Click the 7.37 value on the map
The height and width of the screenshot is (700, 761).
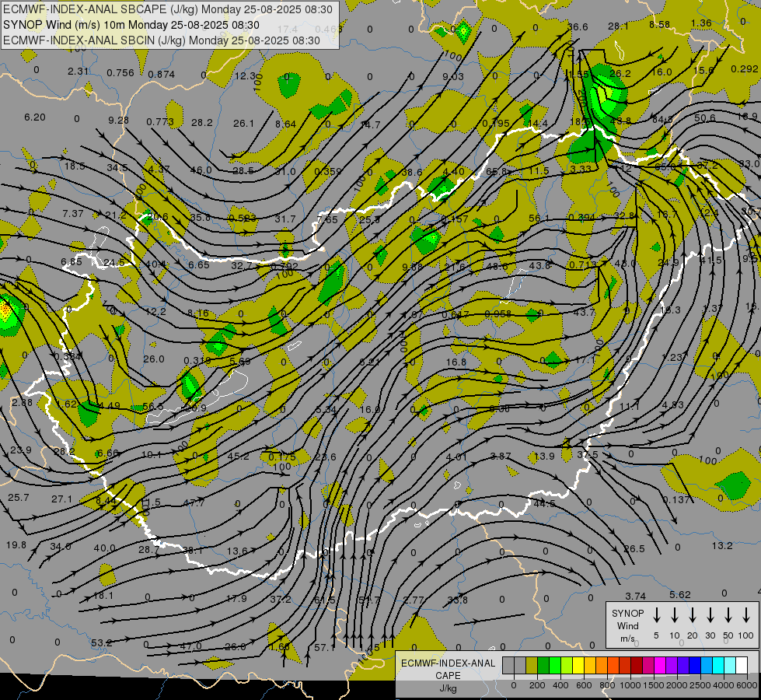(73, 213)
